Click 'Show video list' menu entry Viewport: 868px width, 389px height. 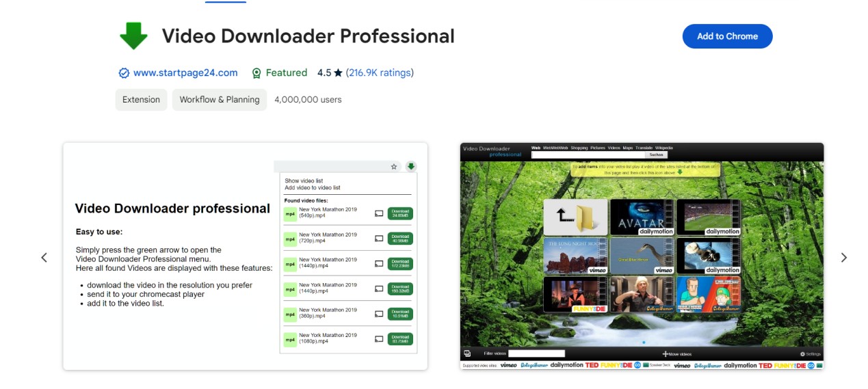pyautogui.click(x=304, y=181)
